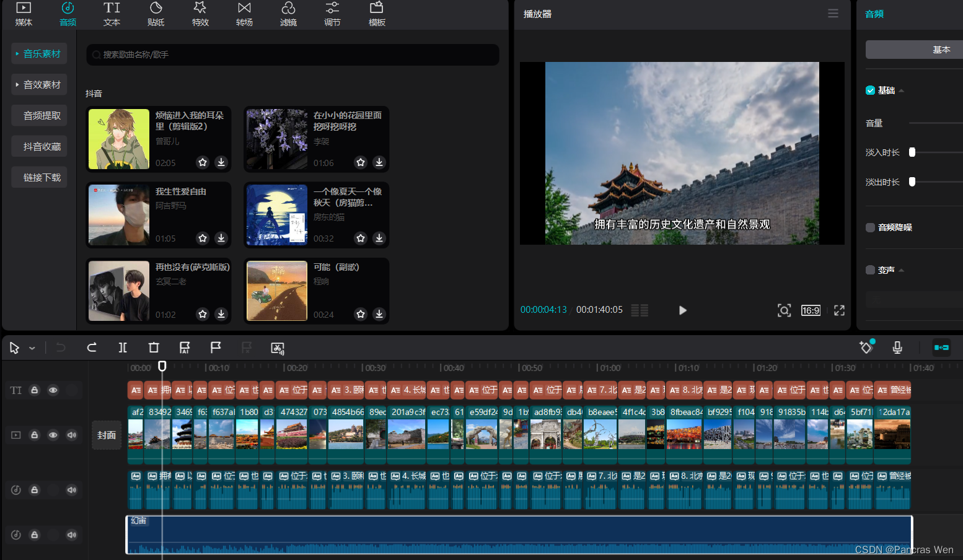963x560 pixels.
Task: Click the 淡出时长 fade-out slider handle
Action: pos(912,182)
